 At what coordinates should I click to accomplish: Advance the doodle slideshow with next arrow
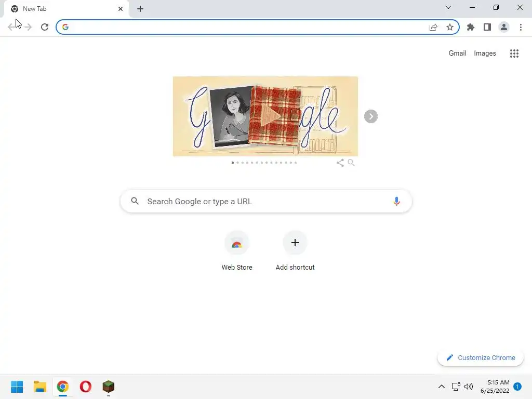[x=371, y=116]
